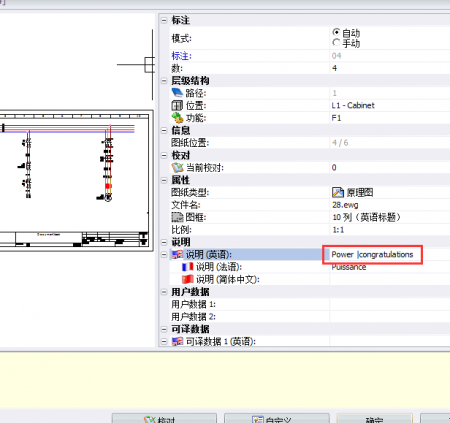Click the 比例 property label
Viewport: 450px width, 423px height.
[181, 230]
